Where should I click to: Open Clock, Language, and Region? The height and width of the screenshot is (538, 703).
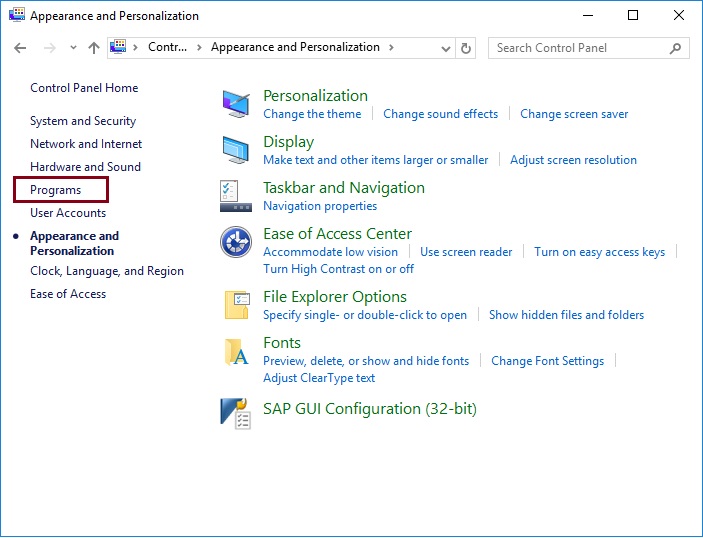click(x=107, y=271)
